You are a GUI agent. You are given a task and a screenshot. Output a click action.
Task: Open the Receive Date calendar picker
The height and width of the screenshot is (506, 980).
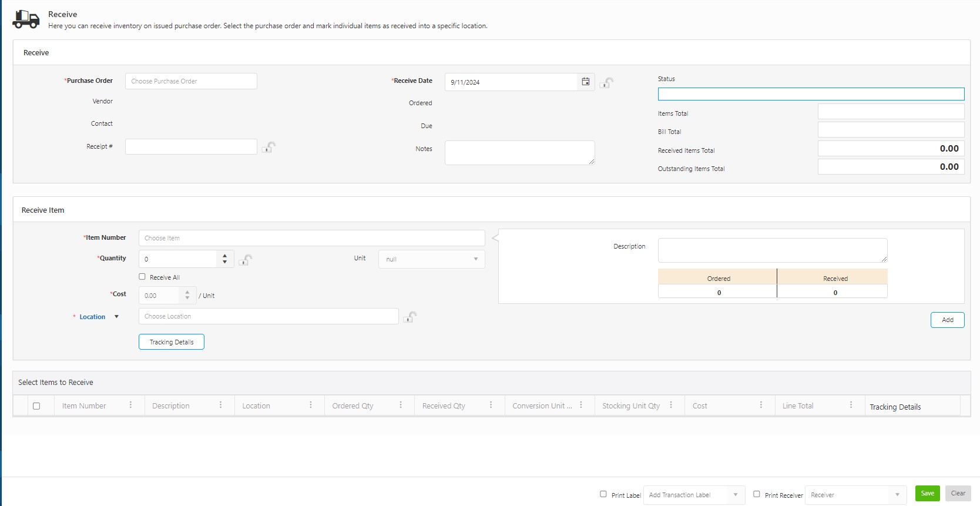[586, 82]
